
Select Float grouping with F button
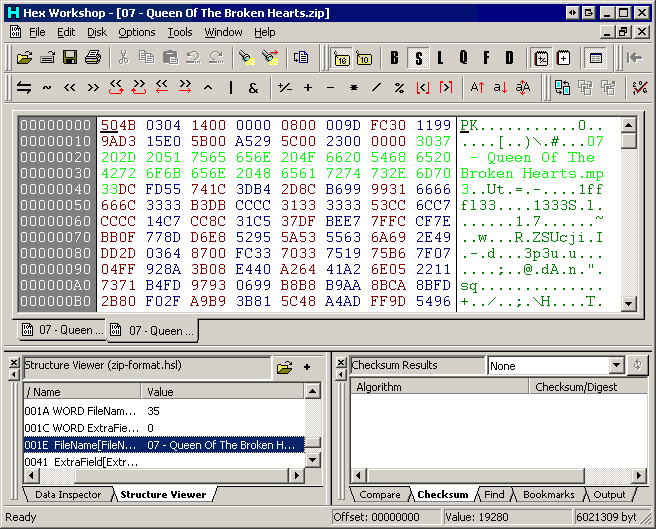coord(486,58)
